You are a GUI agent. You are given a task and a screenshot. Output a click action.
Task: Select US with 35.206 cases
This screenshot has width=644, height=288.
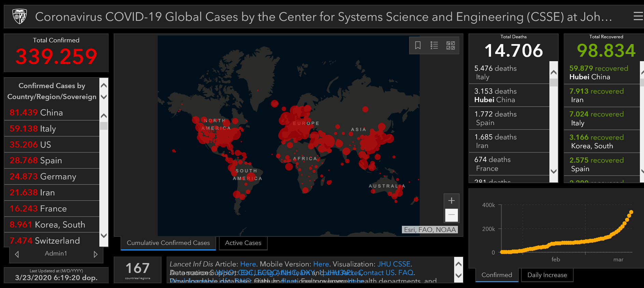pos(52,145)
